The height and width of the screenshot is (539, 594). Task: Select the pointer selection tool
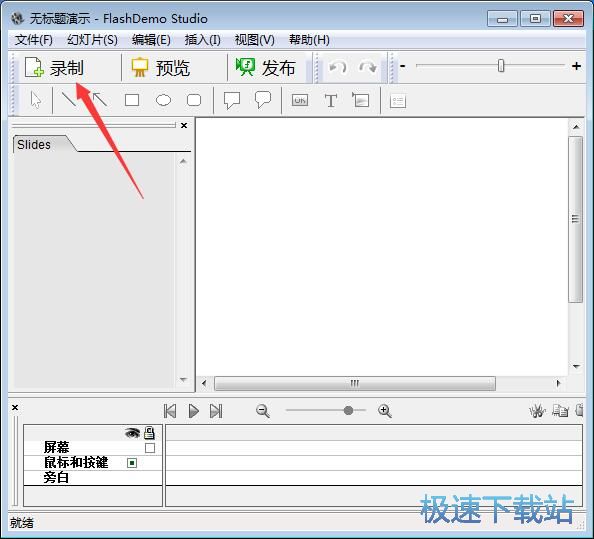(x=36, y=100)
